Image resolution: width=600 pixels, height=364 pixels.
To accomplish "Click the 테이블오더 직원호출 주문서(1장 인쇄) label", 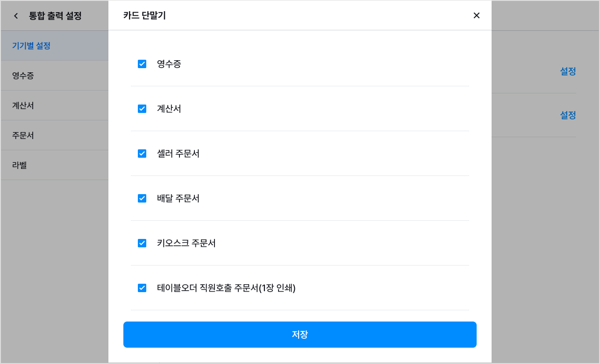I will (226, 288).
